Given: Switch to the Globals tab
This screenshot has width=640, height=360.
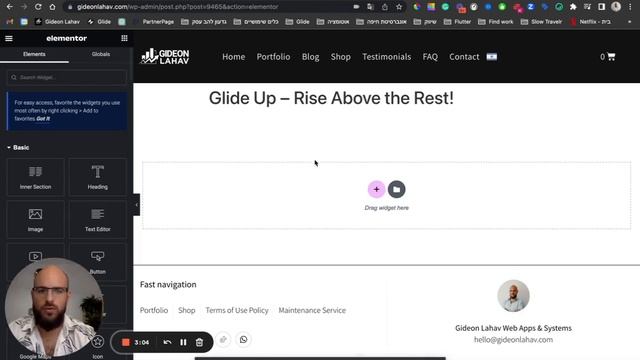Looking at the screenshot, I should pos(101,54).
